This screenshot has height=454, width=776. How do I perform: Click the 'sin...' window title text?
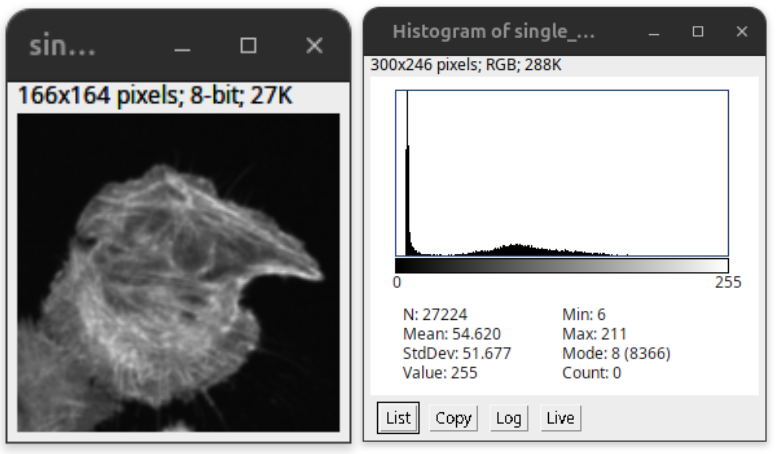click(x=62, y=46)
